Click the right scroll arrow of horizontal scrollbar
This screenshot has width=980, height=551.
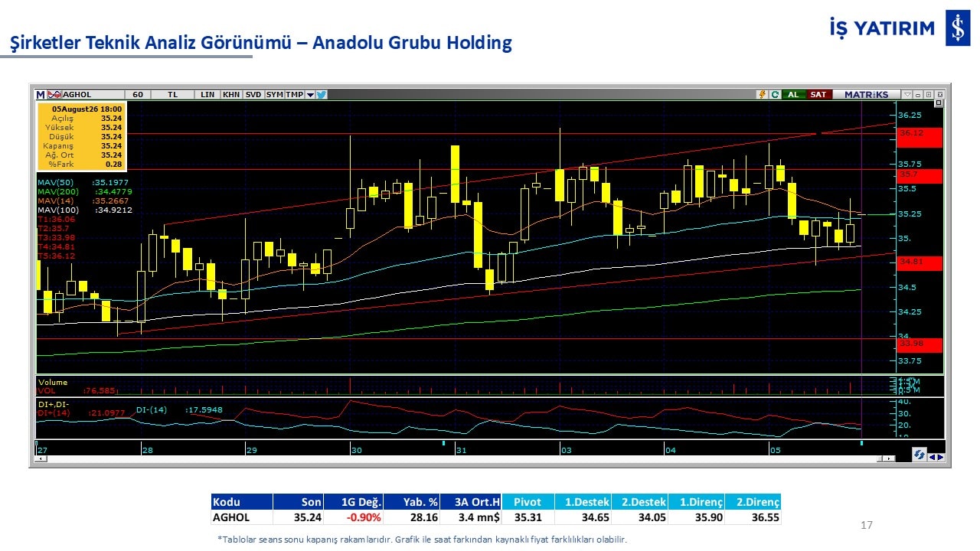point(889,458)
